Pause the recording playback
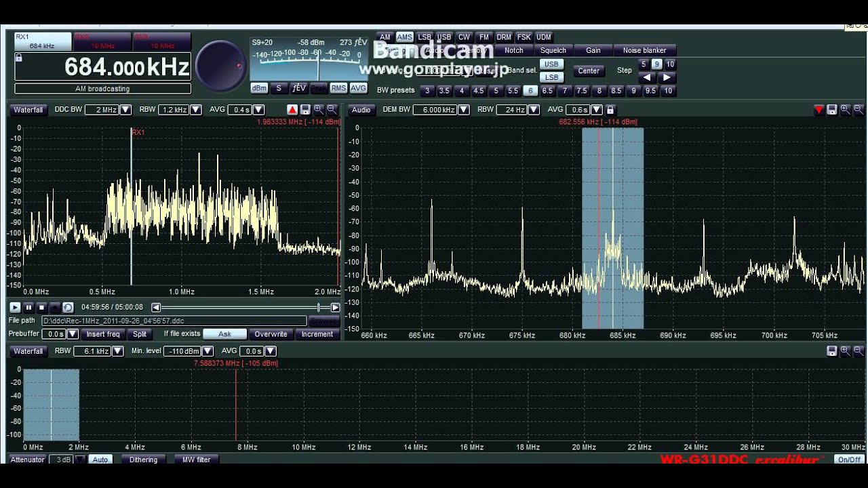 point(28,308)
